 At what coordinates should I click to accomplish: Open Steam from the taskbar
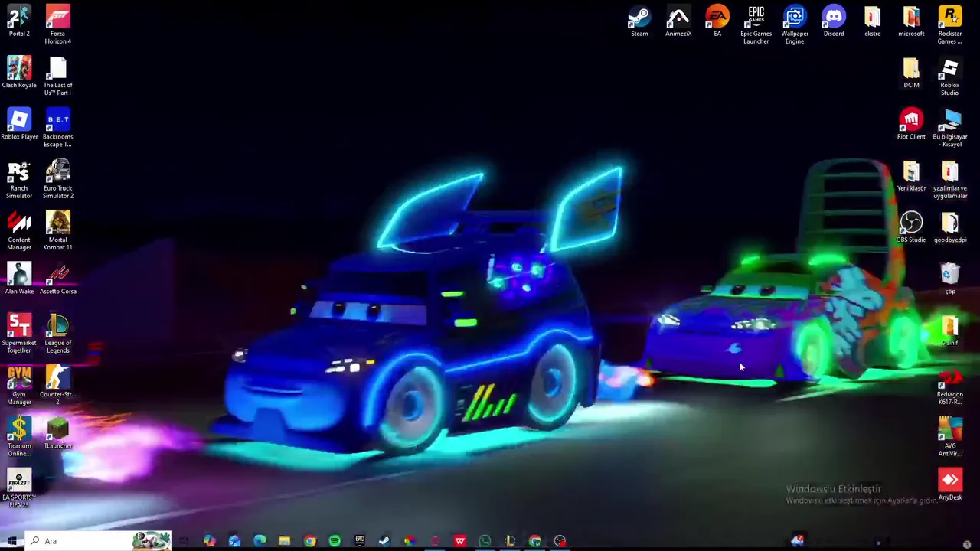pyautogui.click(x=384, y=541)
